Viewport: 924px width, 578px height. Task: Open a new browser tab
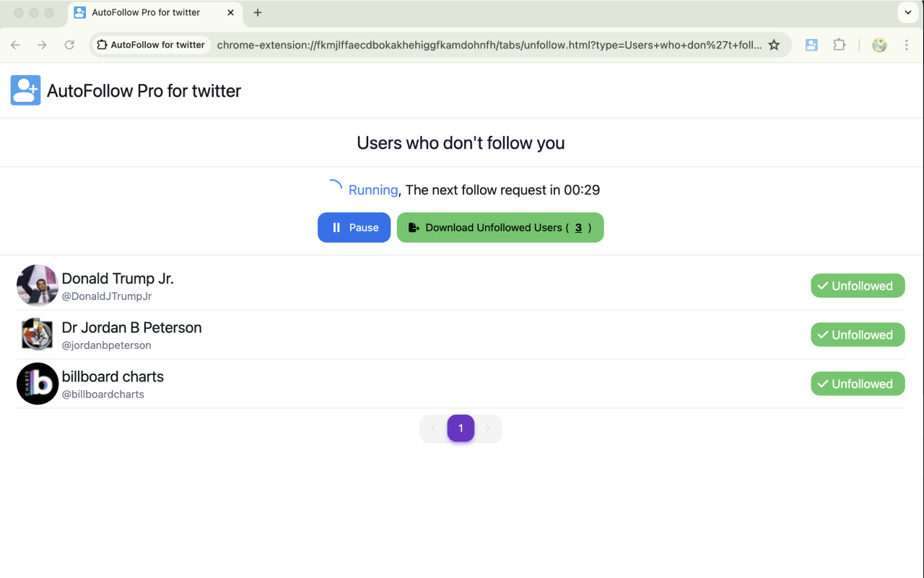tap(258, 12)
